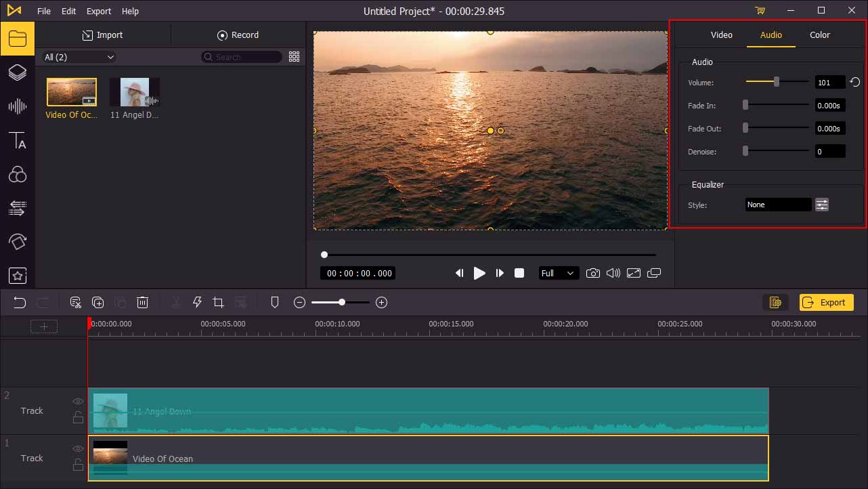
Task: Switch to the Color tab
Action: click(x=819, y=35)
